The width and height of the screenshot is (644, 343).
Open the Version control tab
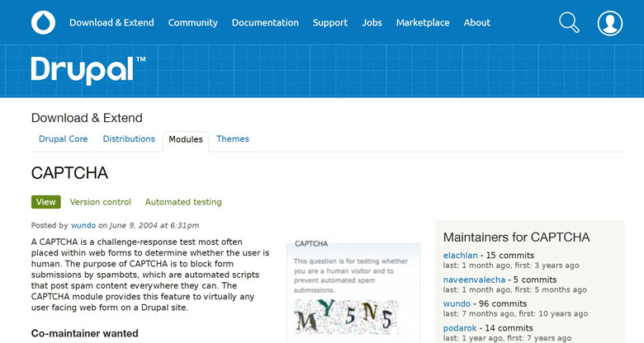click(100, 202)
